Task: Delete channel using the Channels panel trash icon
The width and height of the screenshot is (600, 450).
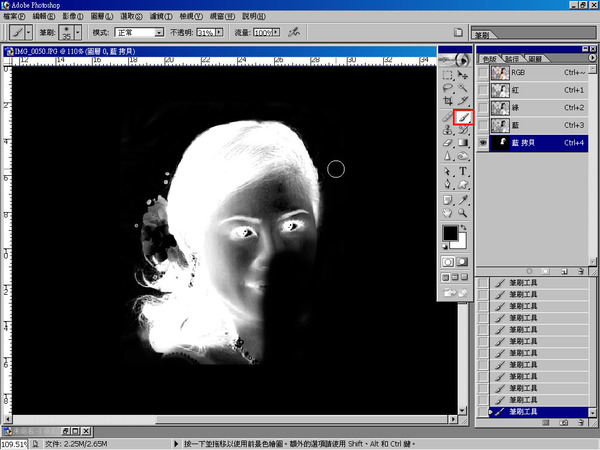Action: coord(581,270)
